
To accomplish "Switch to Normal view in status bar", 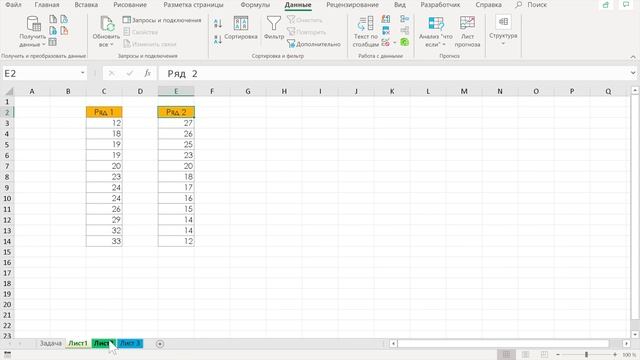I will [x=506, y=354].
